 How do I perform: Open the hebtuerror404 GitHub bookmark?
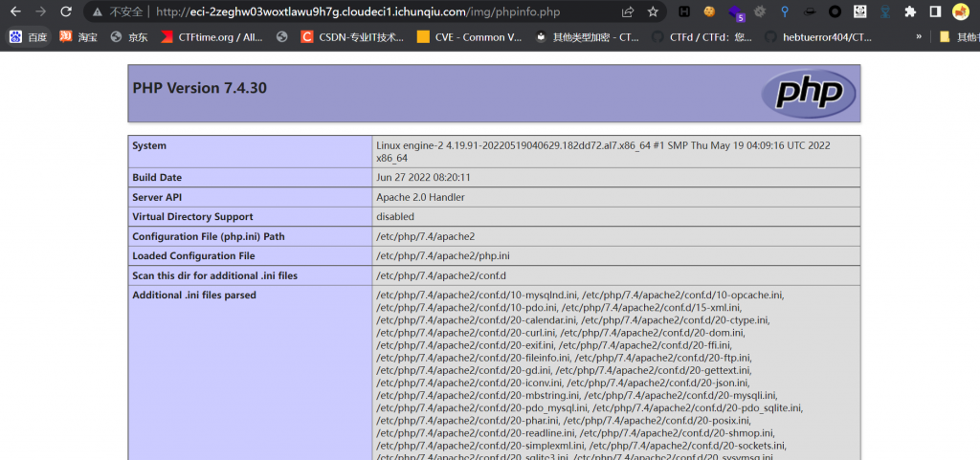pyautogui.click(x=818, y=37)
